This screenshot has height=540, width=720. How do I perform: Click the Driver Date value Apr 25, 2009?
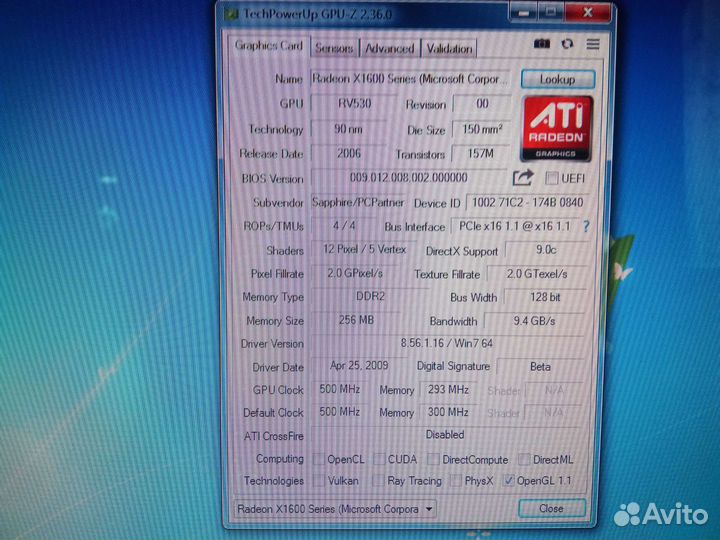pos(359,366)
